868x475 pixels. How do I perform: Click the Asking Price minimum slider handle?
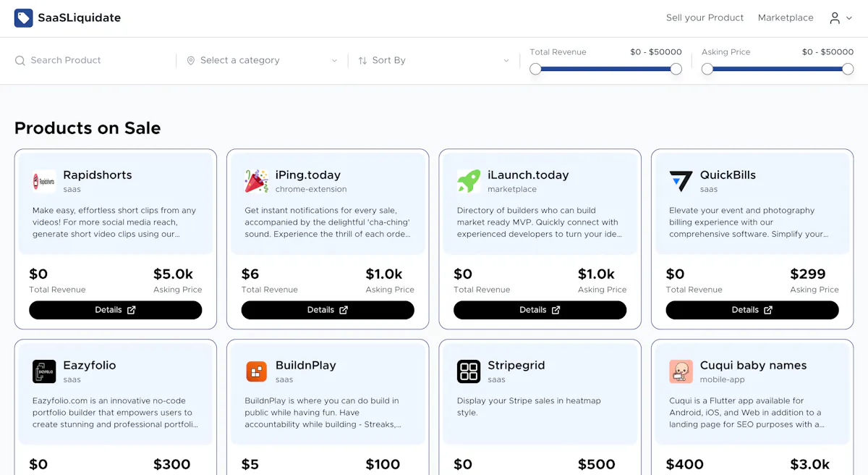pyautogui.click(x=707, y=69)
